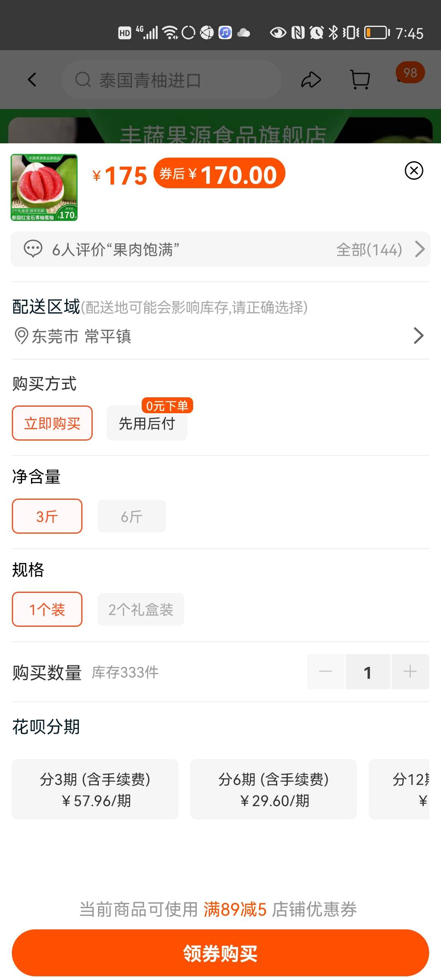Screen dimensions: 441x980
Task: Select 先用后付 purchase method
Action: (x=147, y=423)
